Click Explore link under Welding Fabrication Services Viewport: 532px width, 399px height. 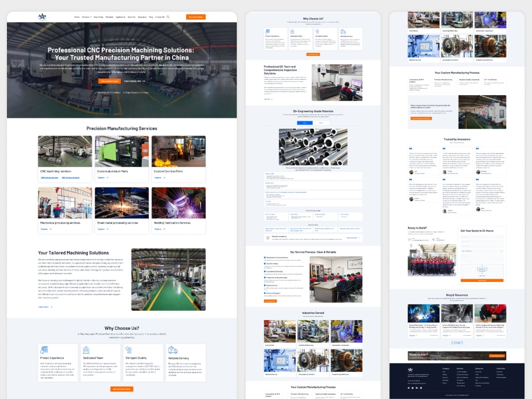click(x=160, y=229)
